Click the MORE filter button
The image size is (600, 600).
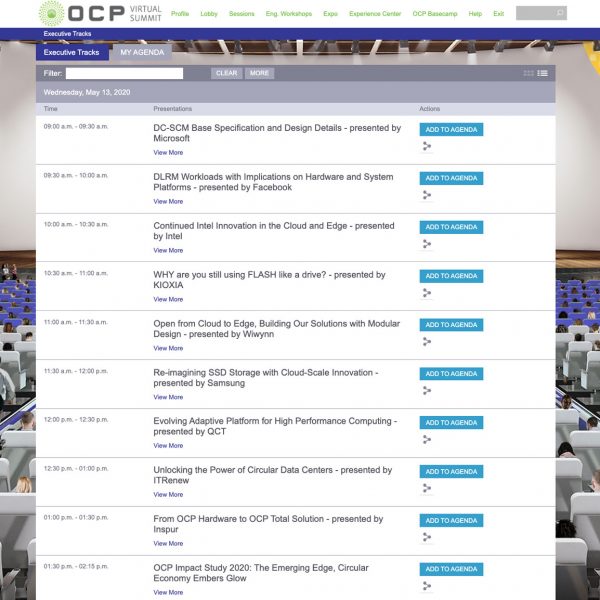click(x=259, y=73)
